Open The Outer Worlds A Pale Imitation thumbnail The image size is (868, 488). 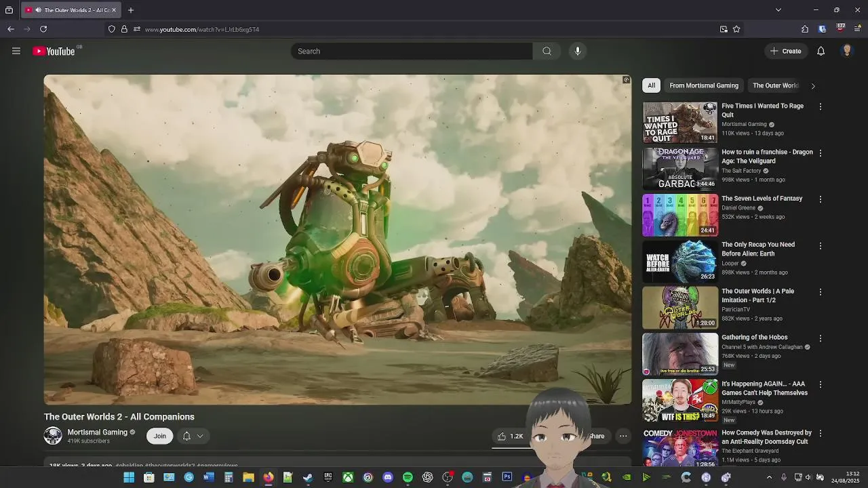coord(679,308)
